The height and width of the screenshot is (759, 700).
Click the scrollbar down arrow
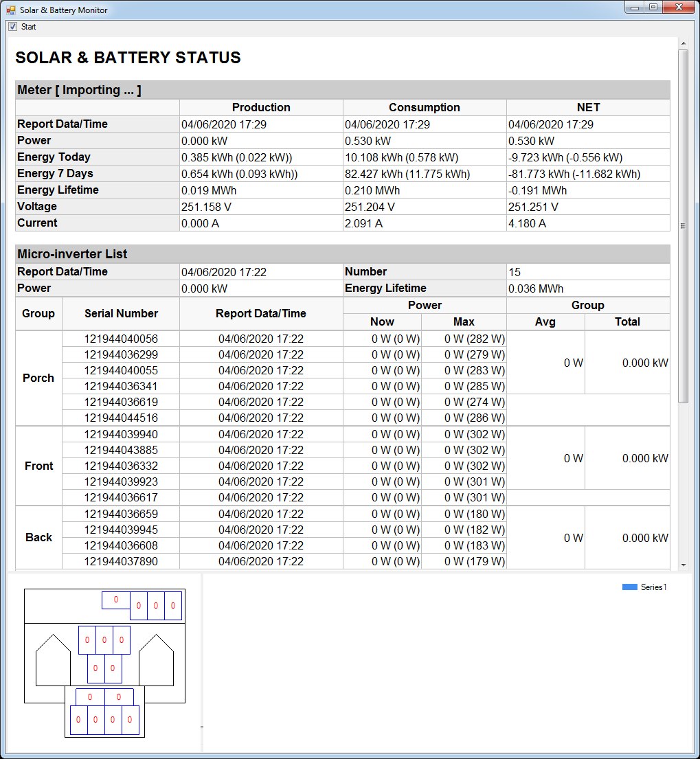[683, 565]
